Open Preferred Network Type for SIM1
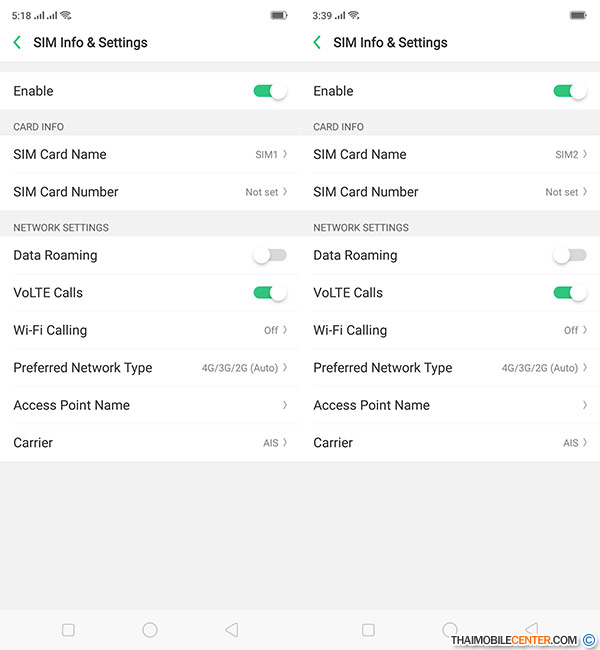600x650 pixels. [x=150, y=368]
